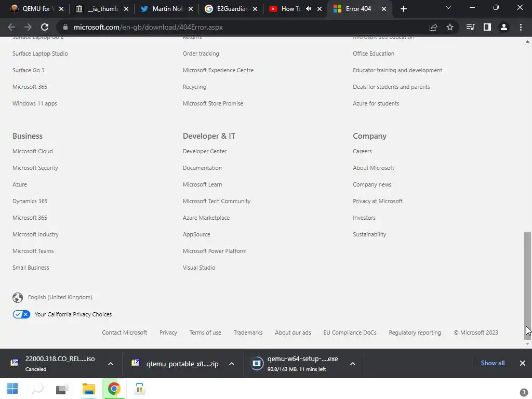Open the Azure for students link

(376, 103)
